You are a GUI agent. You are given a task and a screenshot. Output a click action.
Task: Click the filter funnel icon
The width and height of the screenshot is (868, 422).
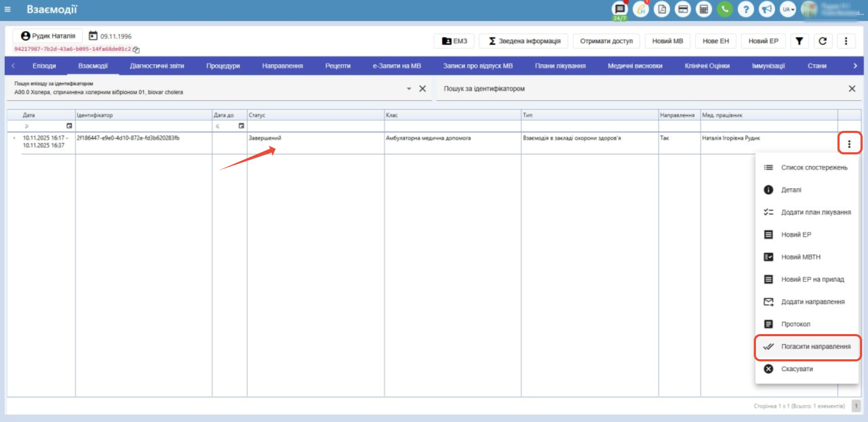point(799,41)
